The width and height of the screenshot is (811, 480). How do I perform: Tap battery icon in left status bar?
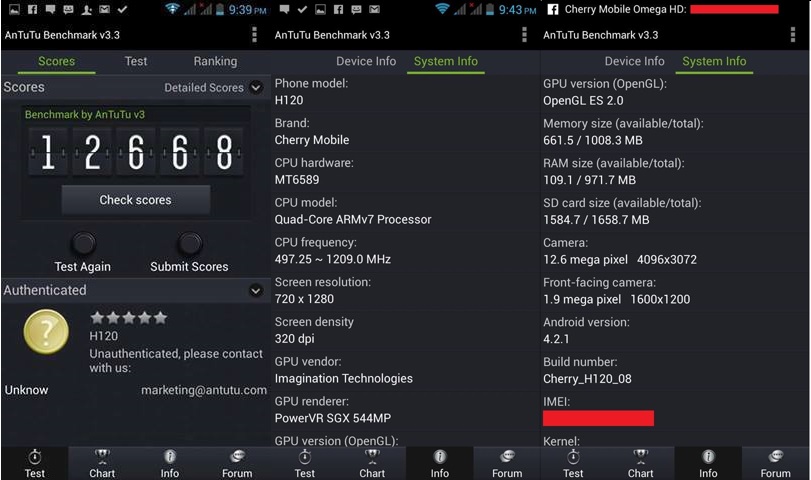click(x=220, y=9)
